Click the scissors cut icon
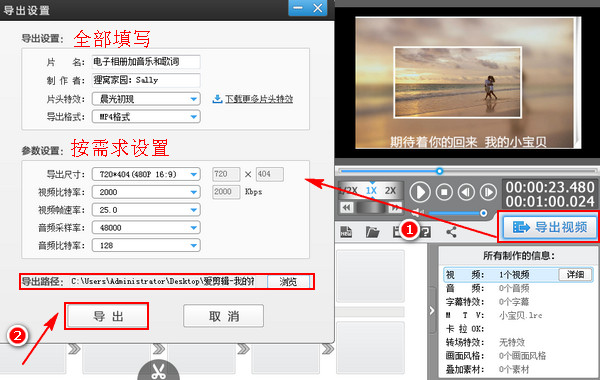600x380 pixels. coord(158,371)
